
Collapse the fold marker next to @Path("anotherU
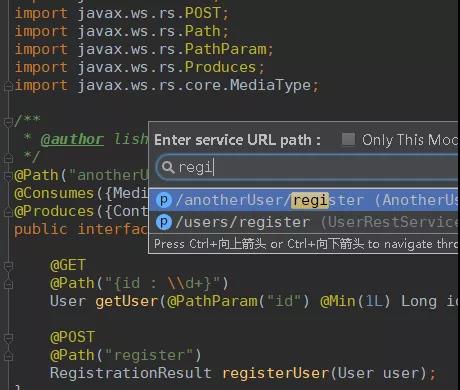click(x=8, y=176)
